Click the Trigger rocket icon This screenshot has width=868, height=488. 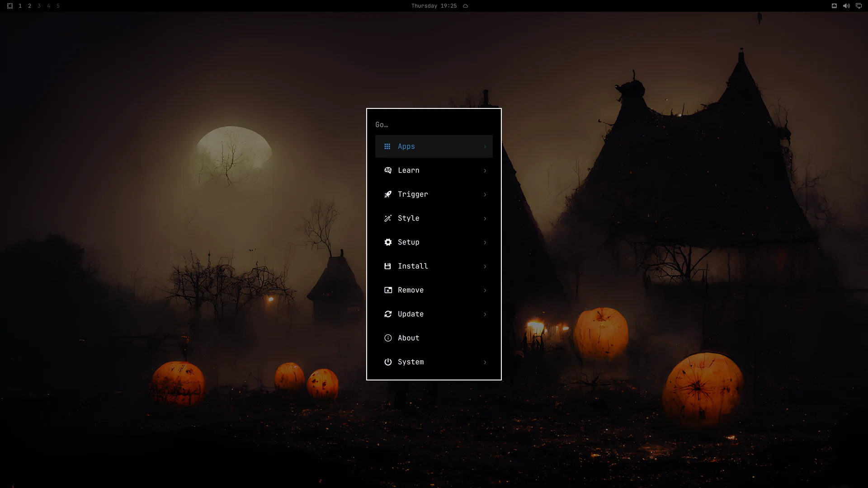point(388,194)
